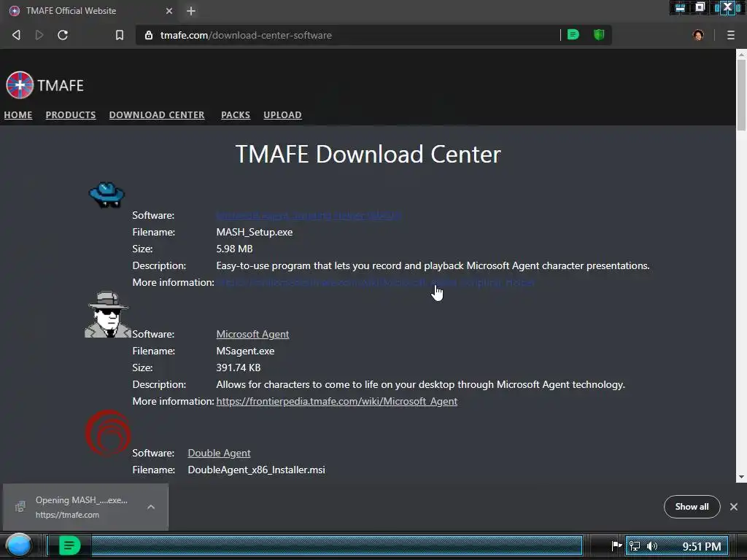The width and height of the screenshot is (747, 560).
Task: Go back with the browser back arrow
Action: (16, 35)
